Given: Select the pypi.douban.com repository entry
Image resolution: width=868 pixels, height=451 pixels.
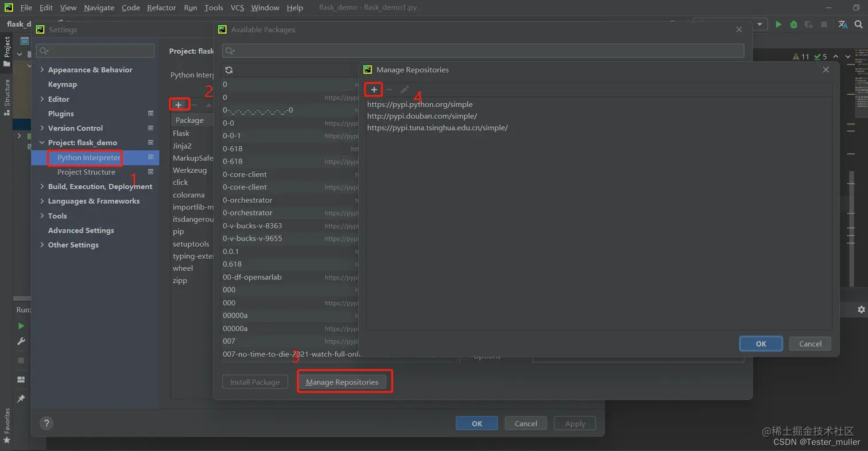Looking at the screenshot, I should tap(422, 116).
